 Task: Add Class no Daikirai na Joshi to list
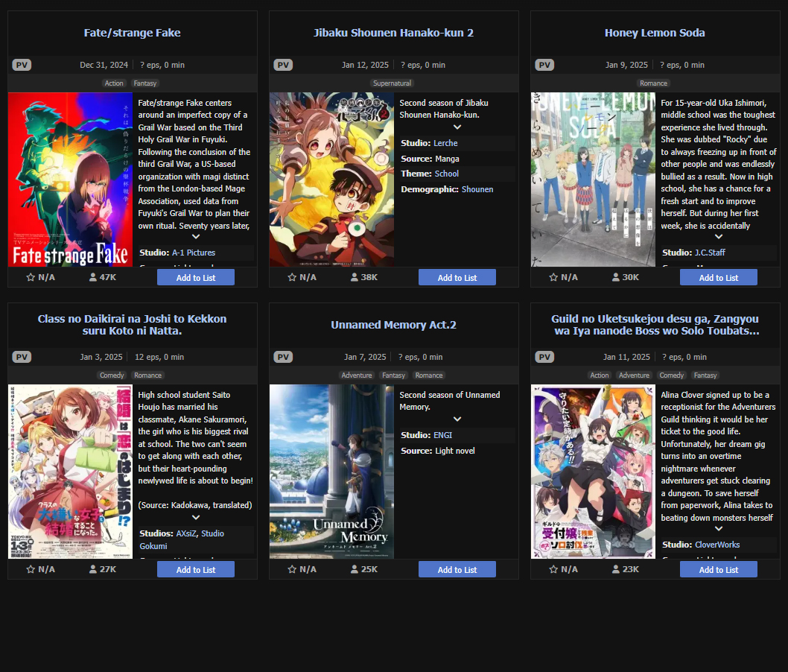click(x=196, y=569)
